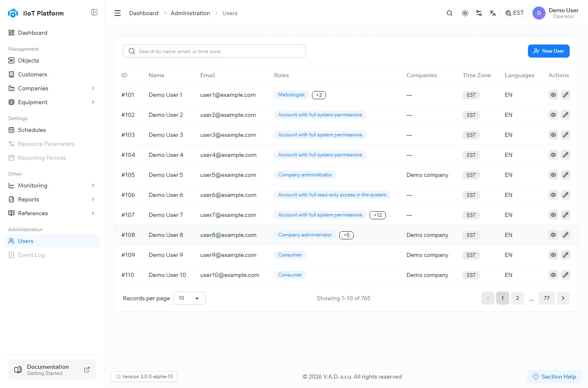
Task: Edit Demo User 9 with pencil icon
Action: click(566, 255)
